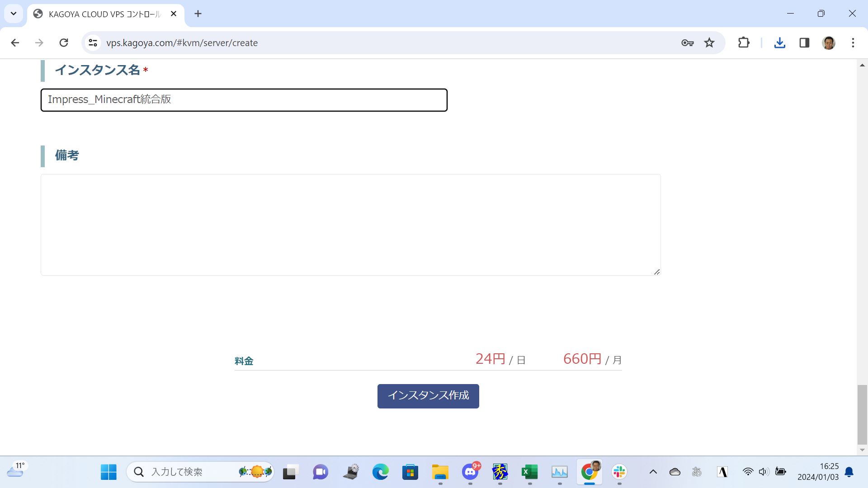
Task: Toggle the Japanese IME あ indicator
Action: click(697, 472)
